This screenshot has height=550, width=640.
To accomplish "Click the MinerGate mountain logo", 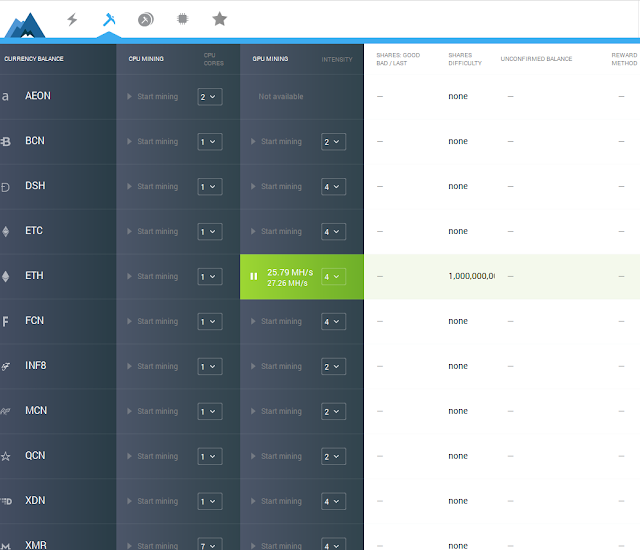I will [25, 25].
